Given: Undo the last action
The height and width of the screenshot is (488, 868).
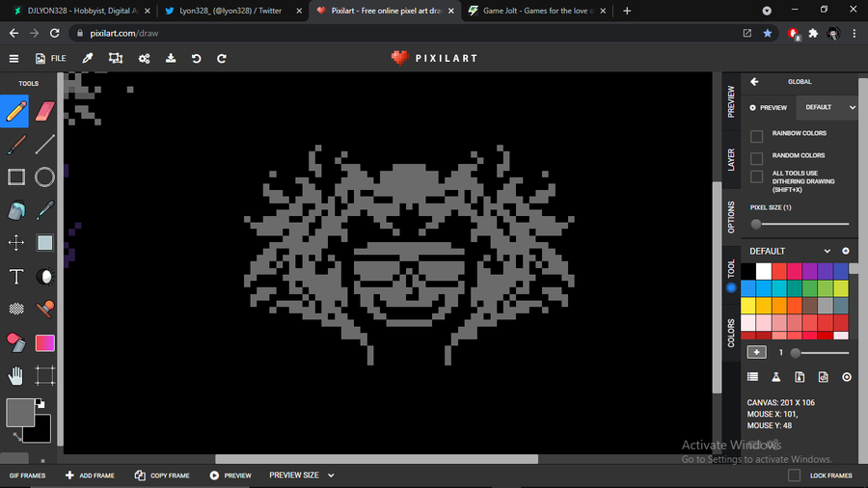Looking at the screenshot, I should coord(196,58).
